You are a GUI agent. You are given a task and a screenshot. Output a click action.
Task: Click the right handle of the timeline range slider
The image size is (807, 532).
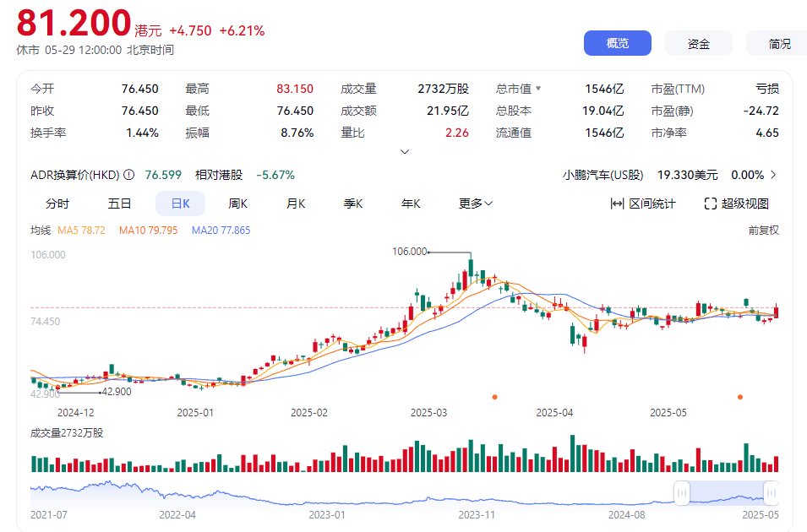(771, 492)
